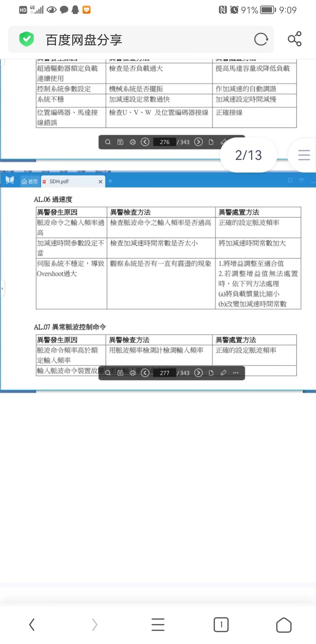Tap the green security shield icon
This screenshot has width=316, height=644.
pyautogui.click(x=27, y=39)
